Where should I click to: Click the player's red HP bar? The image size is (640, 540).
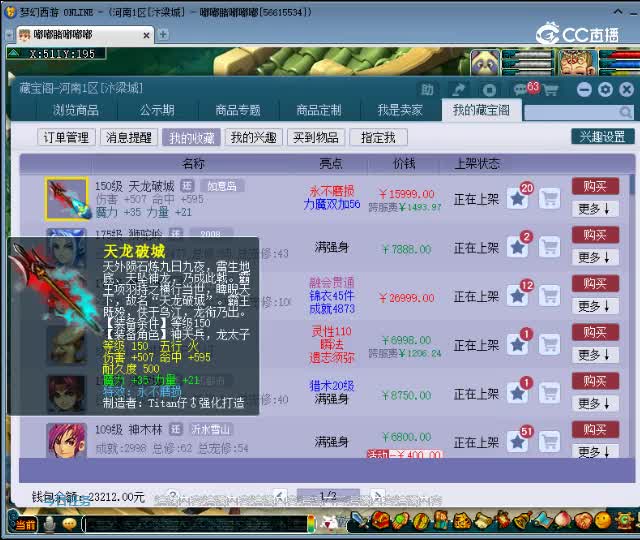(x=620, y=55)
